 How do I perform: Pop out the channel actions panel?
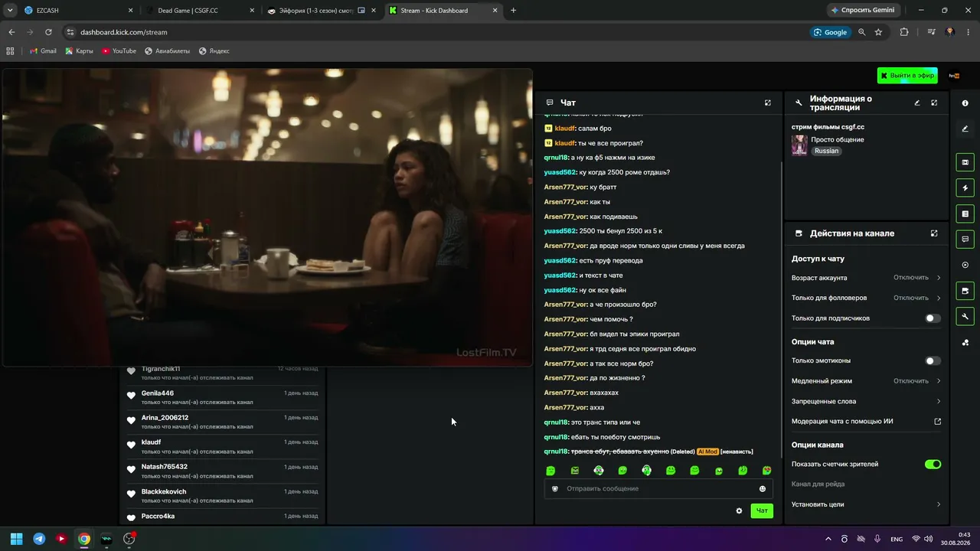click(x=934, y=233)
